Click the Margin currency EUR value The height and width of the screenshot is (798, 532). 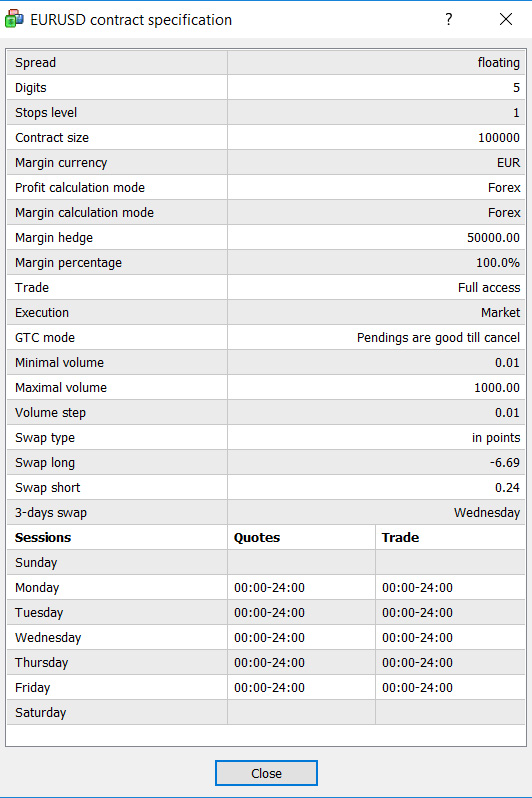[x=509, y=163]
